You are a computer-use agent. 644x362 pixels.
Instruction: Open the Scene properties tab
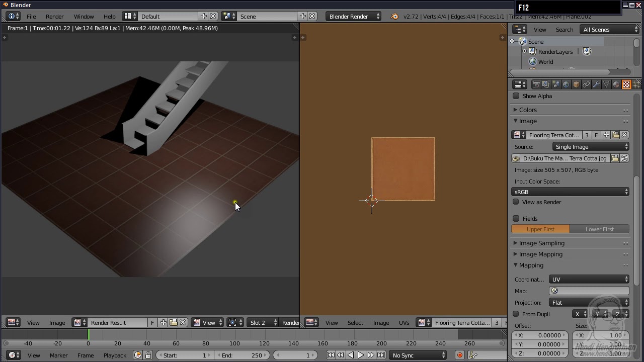556,84
